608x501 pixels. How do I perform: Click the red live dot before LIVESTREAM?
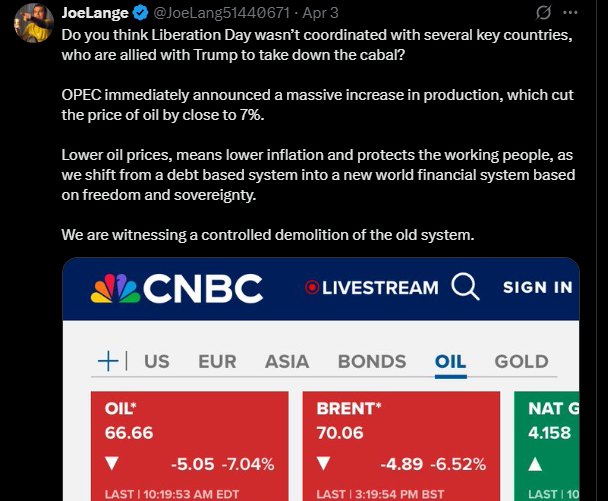[x=312, y=288]
